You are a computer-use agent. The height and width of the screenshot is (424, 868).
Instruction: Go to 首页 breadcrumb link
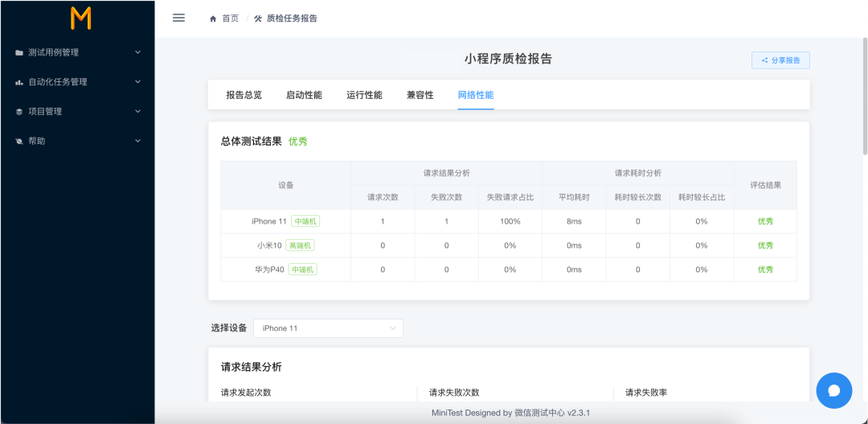(x=231, y=19)
